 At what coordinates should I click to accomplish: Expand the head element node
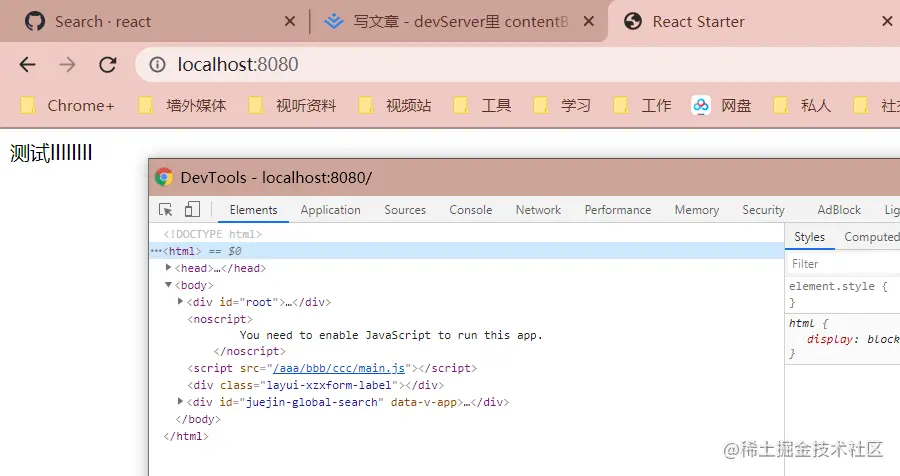point(168,268)
